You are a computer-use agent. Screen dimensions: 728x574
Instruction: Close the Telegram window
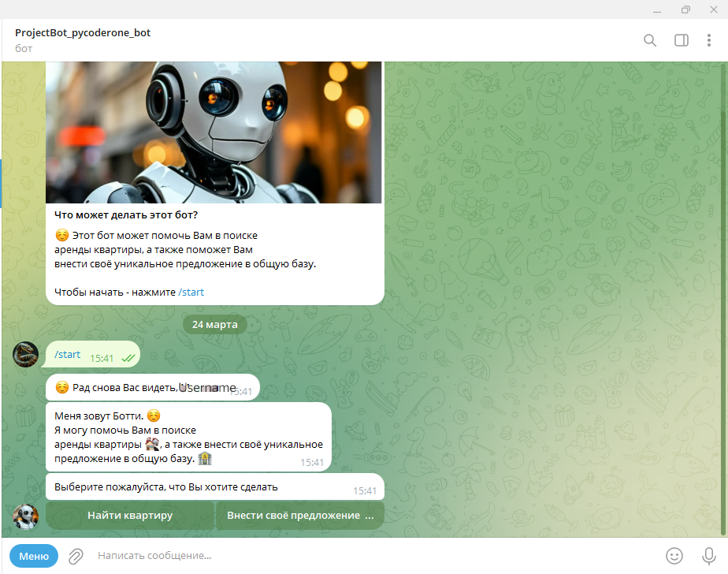(x=714, y=9)
